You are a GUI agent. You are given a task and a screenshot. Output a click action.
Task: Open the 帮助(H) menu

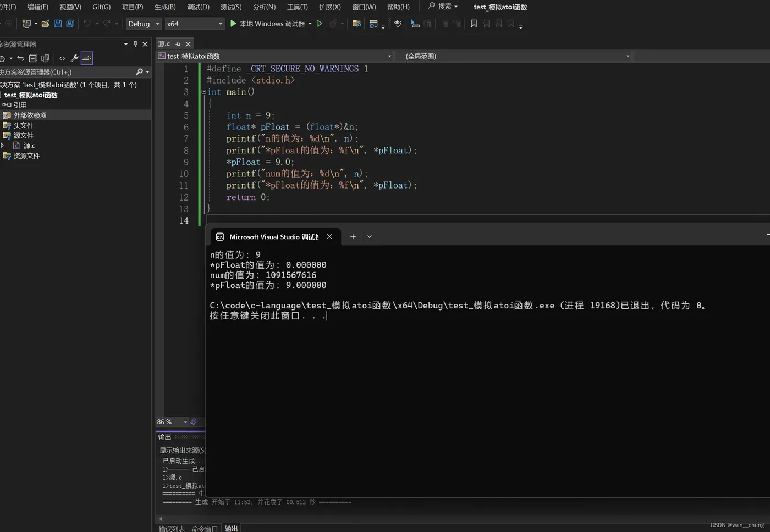coord(398,7)
